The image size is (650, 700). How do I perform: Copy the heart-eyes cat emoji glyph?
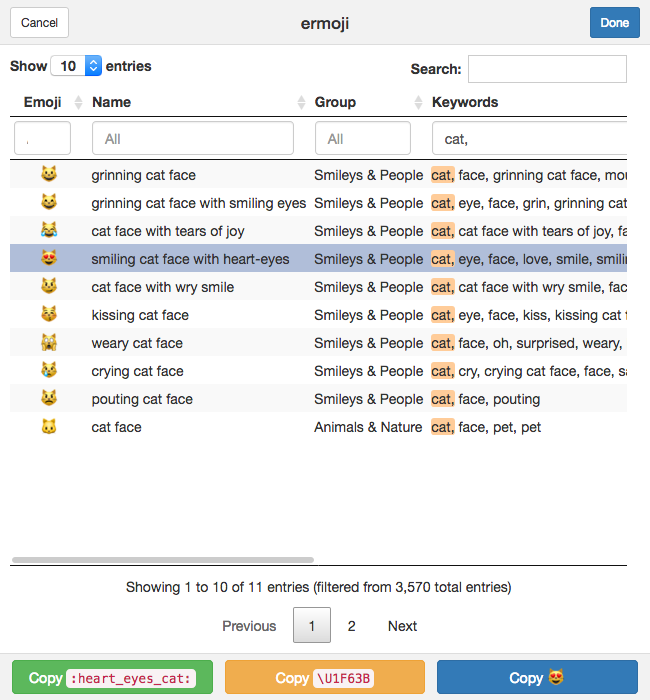[537, 677]
